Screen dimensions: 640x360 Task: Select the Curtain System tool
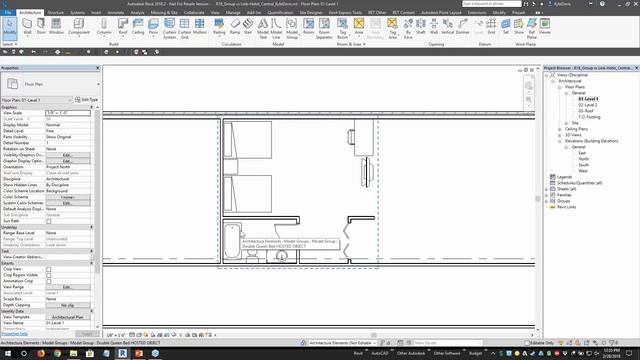click(169, 29)
